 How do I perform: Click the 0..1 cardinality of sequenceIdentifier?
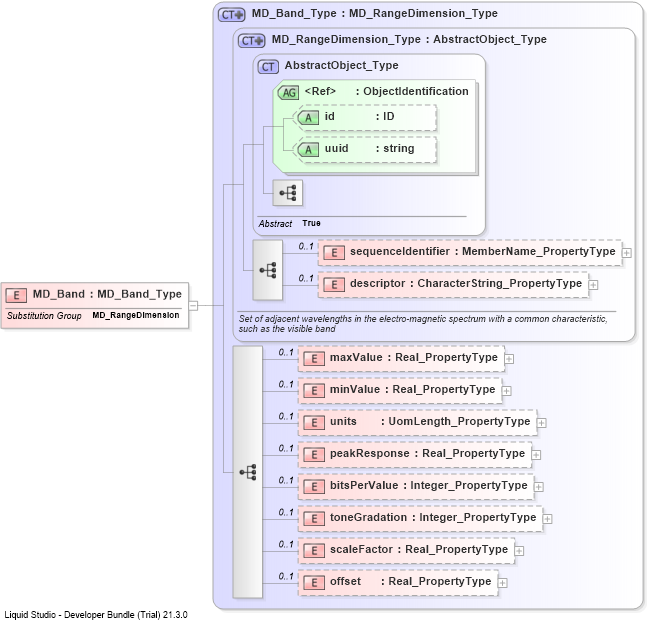coord(306,246)
